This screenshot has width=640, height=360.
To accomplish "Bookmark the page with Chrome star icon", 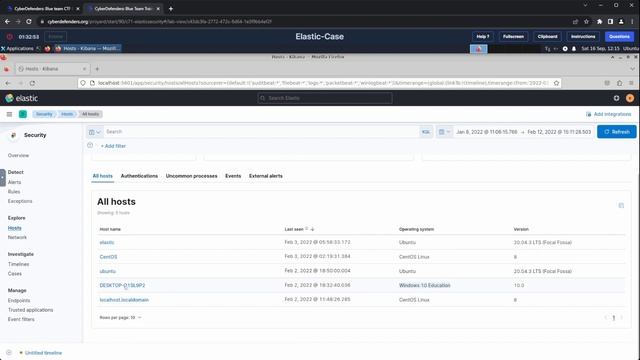I will (586, 21).
